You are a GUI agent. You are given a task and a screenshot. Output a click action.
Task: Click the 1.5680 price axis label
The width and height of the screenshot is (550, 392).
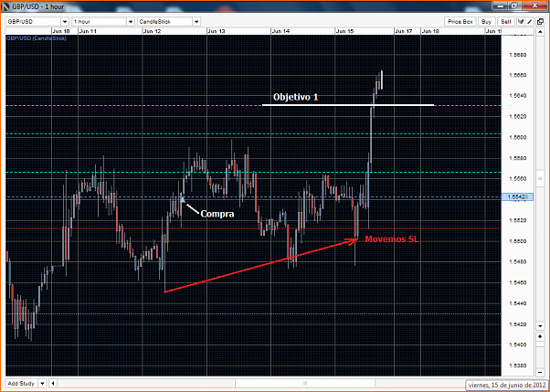(x=517, y=55)
